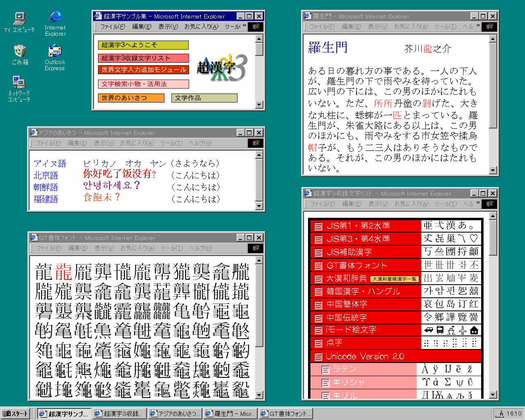
Task: Click the page icon beside 中国伝統字
Action: 318,317
